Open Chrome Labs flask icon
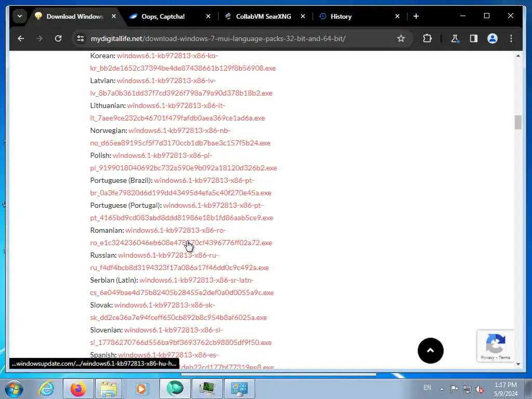Image resolution: width=532 pixels, height=399 pixels. click(x=455, y=38)
